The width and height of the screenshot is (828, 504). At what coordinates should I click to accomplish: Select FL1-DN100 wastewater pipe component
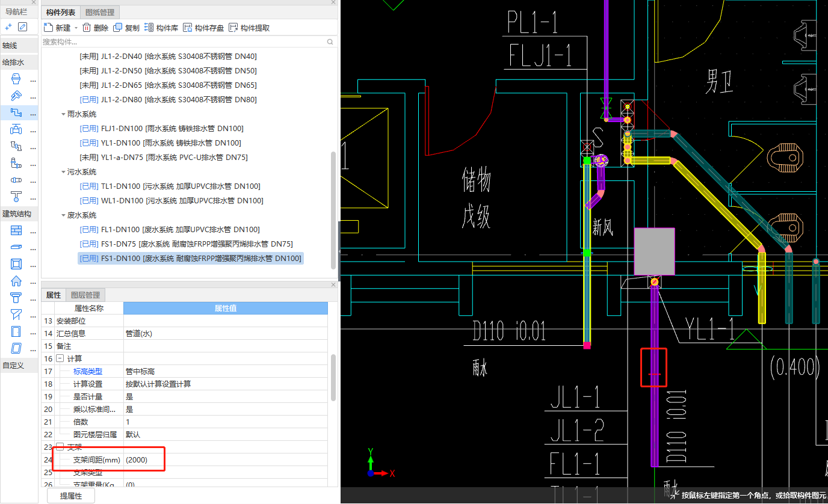tap(170, 230)
